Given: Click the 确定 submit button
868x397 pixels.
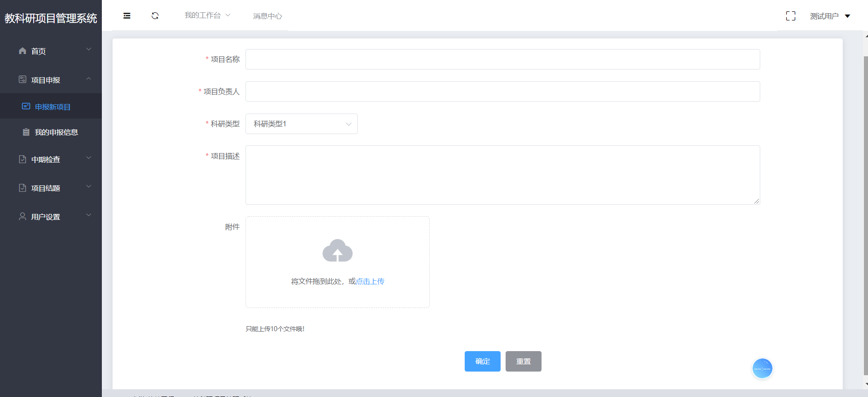Looking at the screenshot, I should 482,362.
